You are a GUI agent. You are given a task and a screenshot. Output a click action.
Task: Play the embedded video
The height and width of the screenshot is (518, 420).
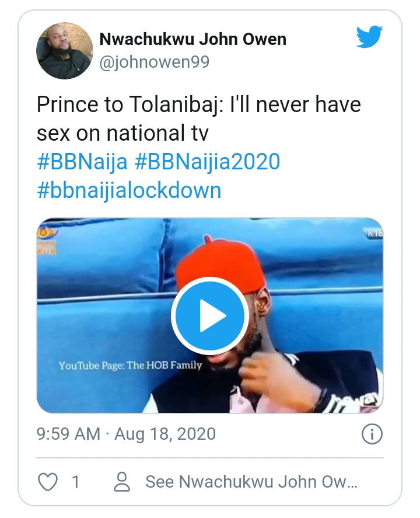click(210, 317)
